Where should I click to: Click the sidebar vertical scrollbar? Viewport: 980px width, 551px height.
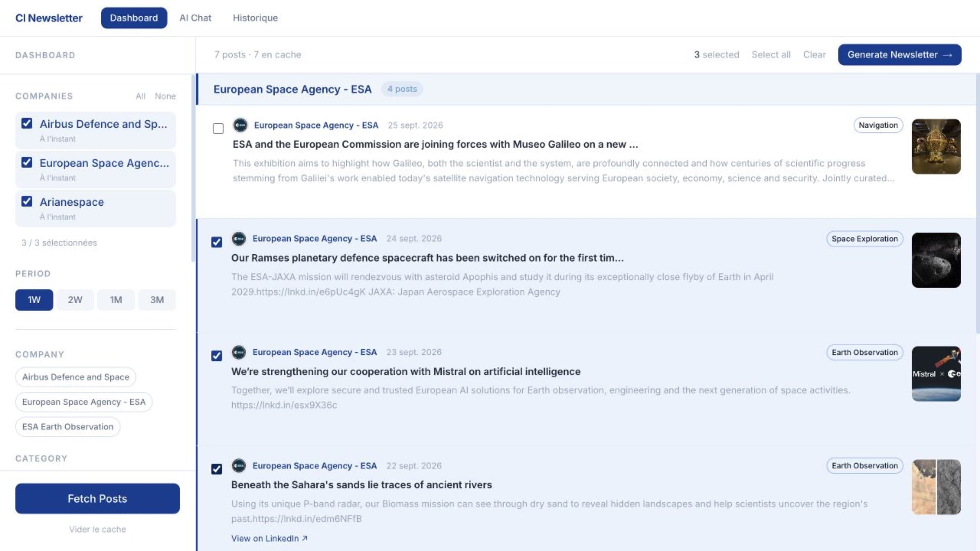193,167
